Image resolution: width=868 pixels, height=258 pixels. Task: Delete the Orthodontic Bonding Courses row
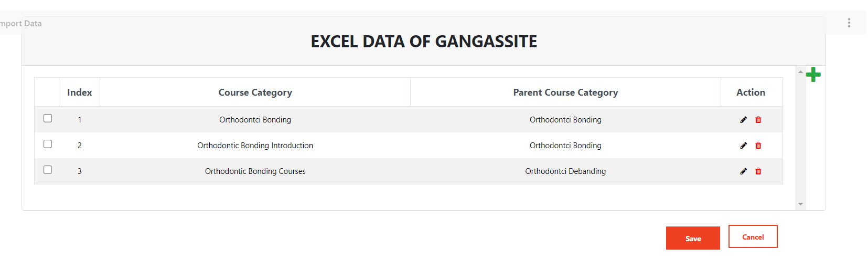[758, 171]
